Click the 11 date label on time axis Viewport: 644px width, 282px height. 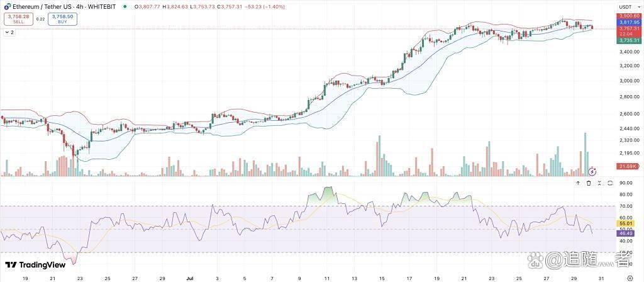pyautogui.click(x=327, y=278)
